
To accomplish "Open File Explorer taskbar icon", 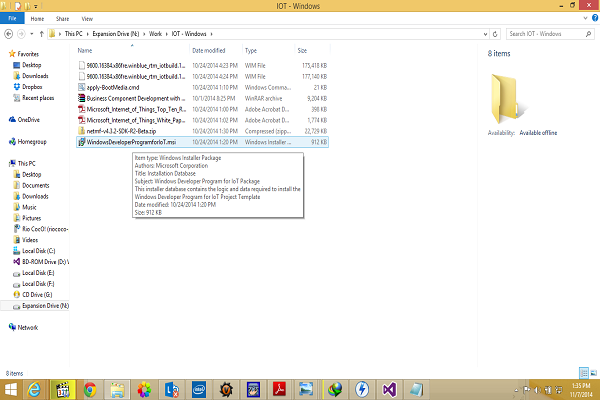I will (x=117, y=390).
